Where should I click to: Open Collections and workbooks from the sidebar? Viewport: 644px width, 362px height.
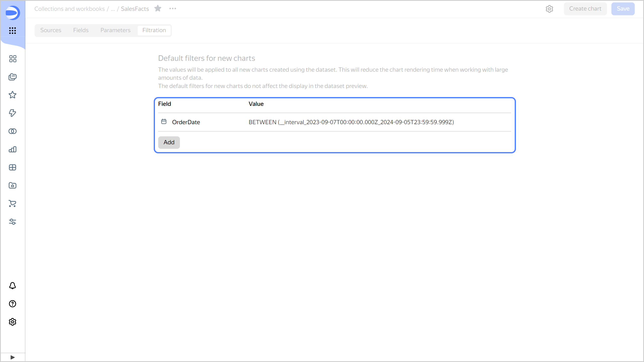pos(12,77)
